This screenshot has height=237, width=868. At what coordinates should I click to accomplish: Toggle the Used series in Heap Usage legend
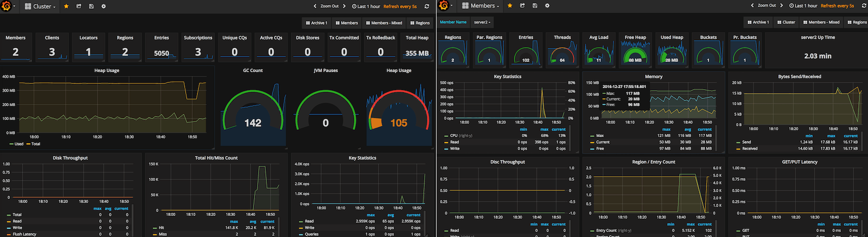(x=19, y=144)
